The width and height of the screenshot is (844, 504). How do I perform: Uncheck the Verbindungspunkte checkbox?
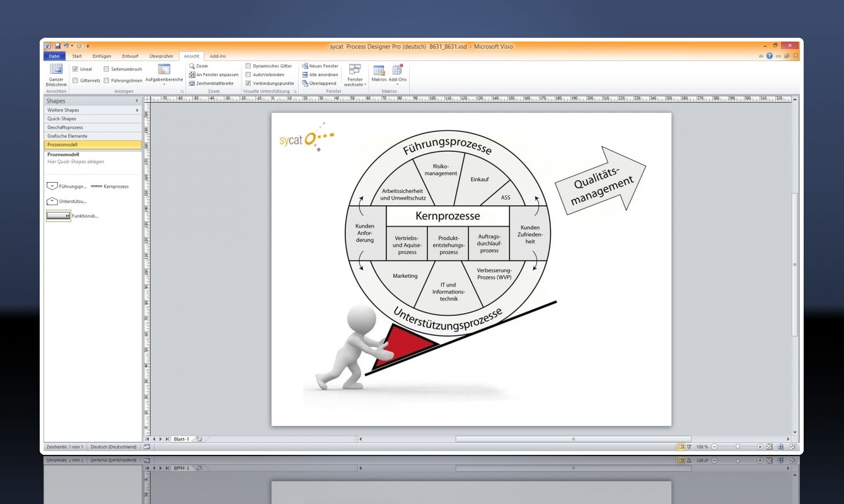click(248, 83)
